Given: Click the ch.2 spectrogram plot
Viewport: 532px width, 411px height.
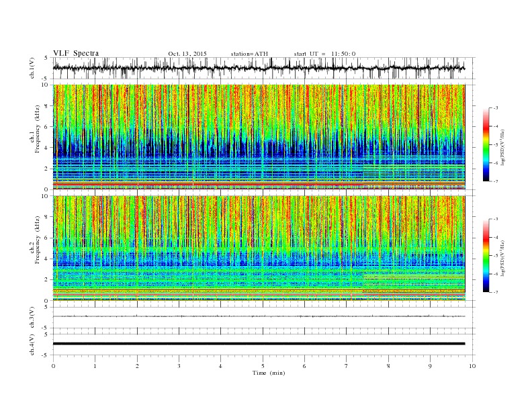Looking at the screenshot, I should [259, 248].
